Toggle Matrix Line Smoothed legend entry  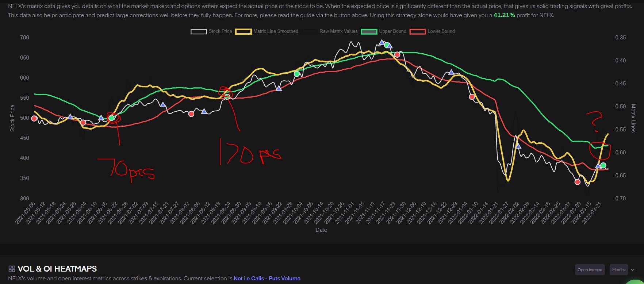tap(267, 31)
